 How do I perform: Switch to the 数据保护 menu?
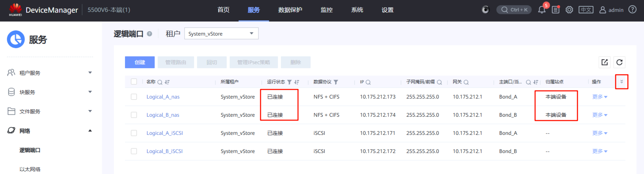pyautogui.click(x=290, y=10)
